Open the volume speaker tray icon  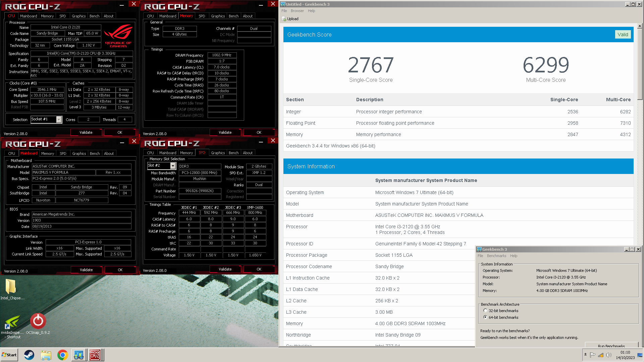click(609, 355)
